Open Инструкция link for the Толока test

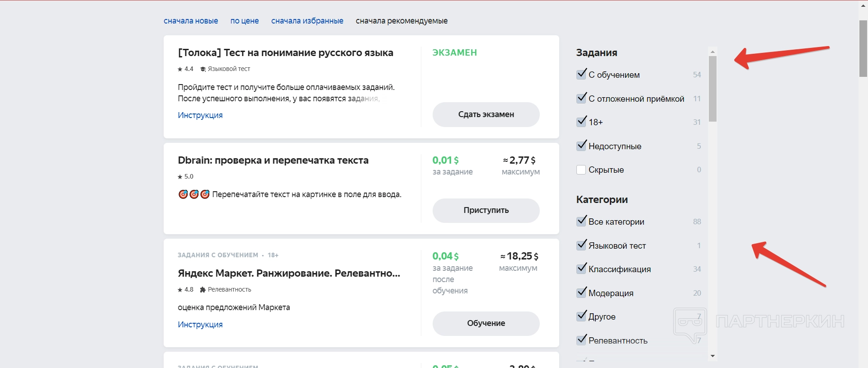coord(200,115)
